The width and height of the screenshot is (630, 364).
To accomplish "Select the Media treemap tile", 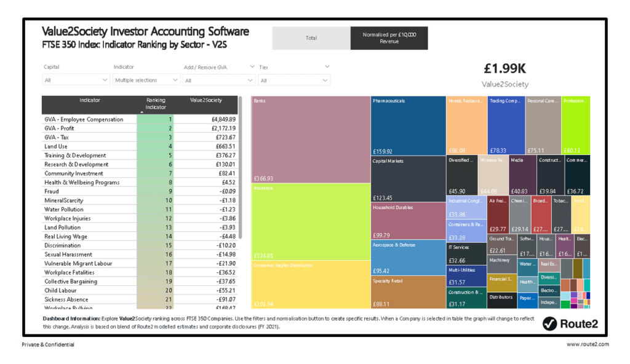I will click(522, 175).
